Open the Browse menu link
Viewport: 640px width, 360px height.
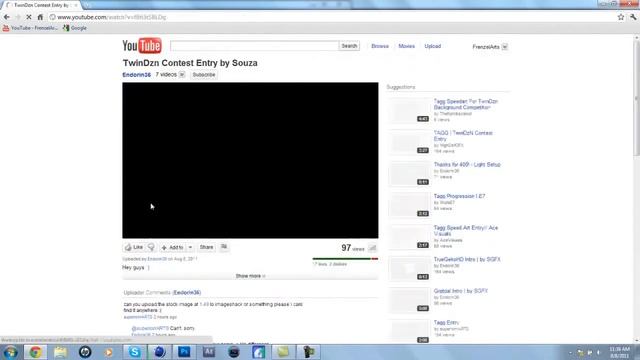pyautogui.click(x=380, y=46)
